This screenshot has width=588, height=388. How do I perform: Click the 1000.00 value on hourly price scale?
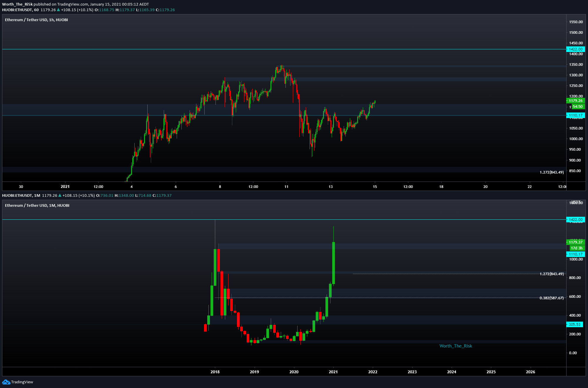(x=576, y=139)
